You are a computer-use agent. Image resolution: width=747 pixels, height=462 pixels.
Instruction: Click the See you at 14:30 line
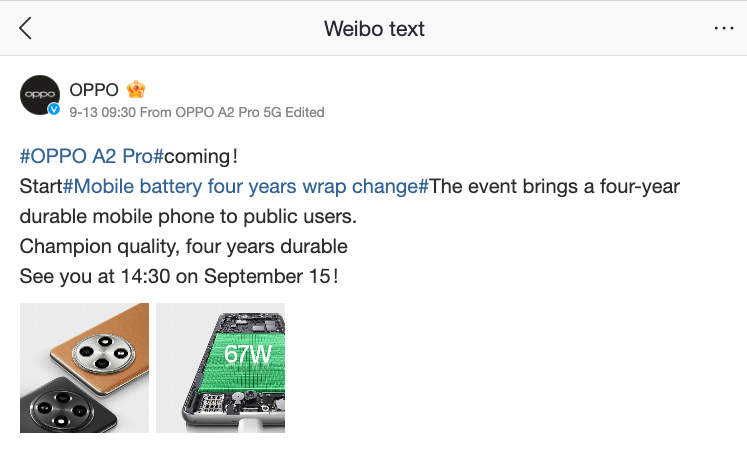click(x=178, y=275)
